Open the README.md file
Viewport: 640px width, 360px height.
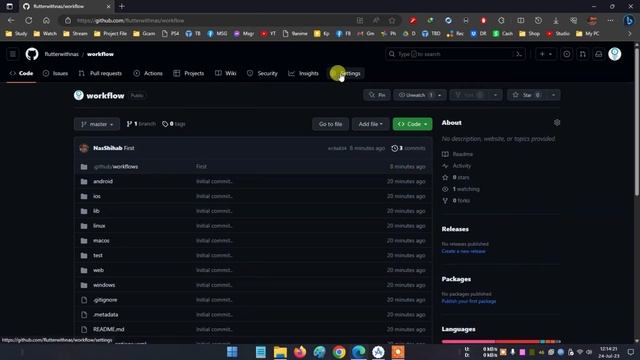click(109, 329)
